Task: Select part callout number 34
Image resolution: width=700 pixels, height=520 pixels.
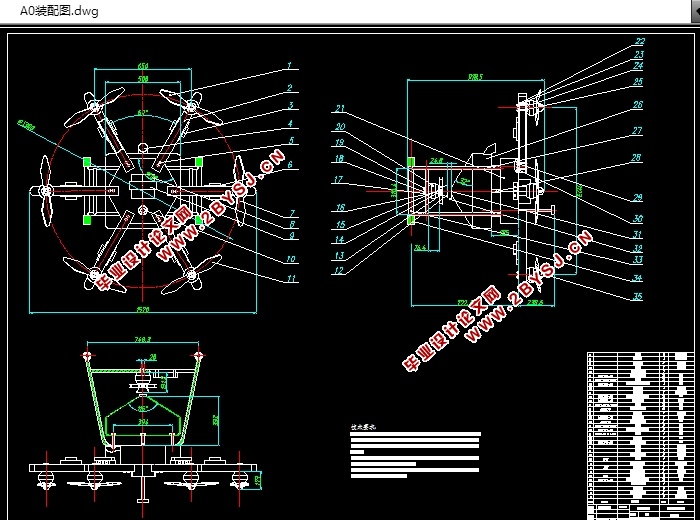Action: (x=638, y=278)
